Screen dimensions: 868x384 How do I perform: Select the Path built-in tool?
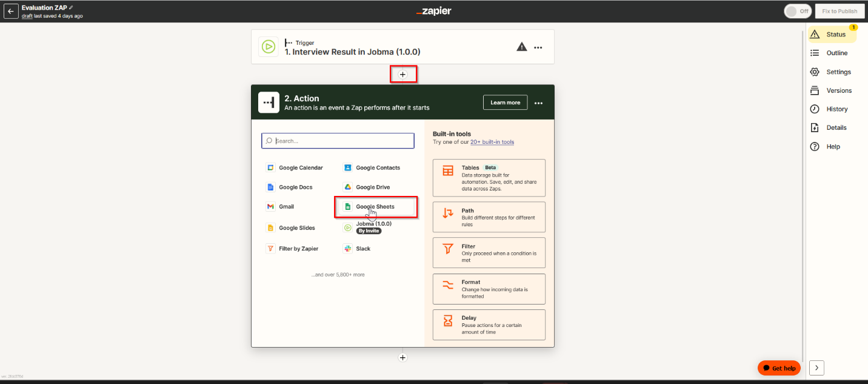tap(489, 217)
